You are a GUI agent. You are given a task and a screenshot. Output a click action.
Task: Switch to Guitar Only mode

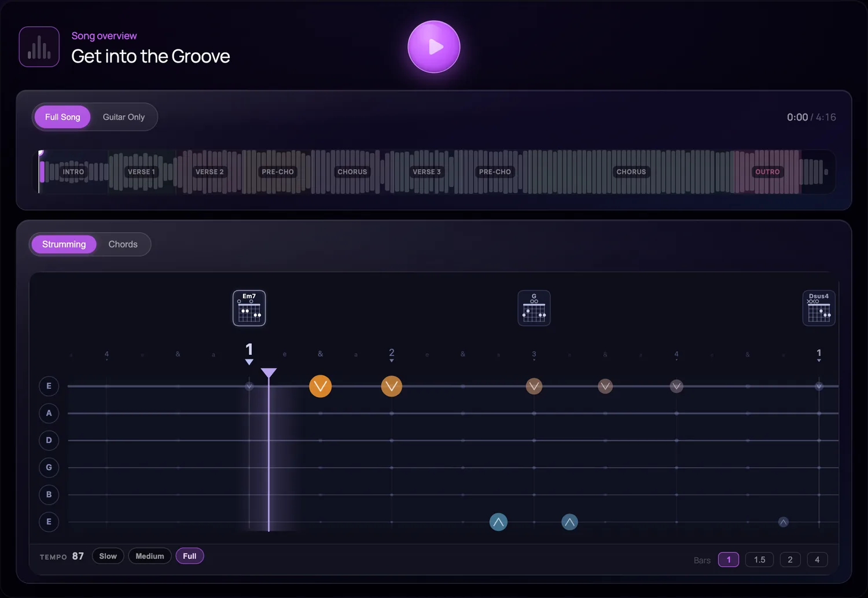pos(124,117)
